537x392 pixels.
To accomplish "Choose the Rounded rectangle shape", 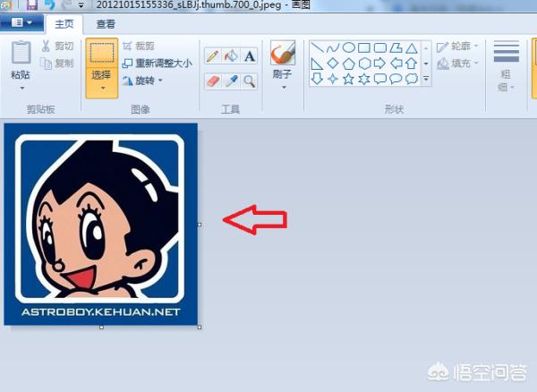I will tap(379, 47).
